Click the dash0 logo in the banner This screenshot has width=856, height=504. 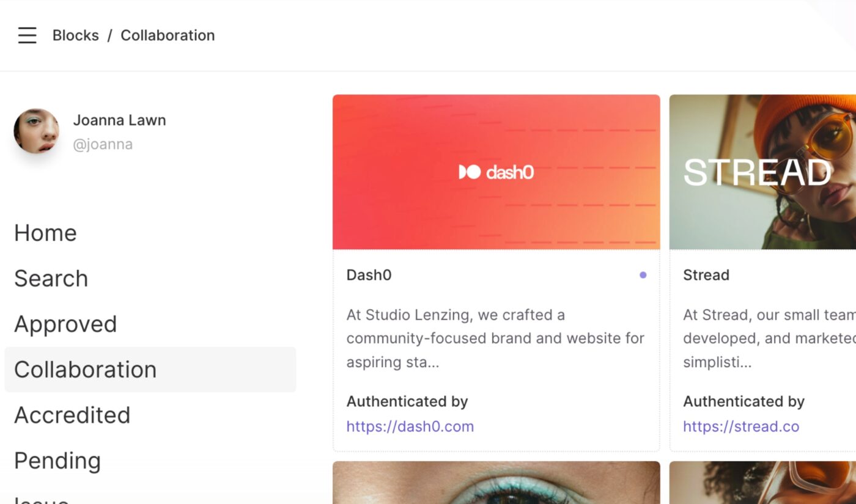[496, 172]
